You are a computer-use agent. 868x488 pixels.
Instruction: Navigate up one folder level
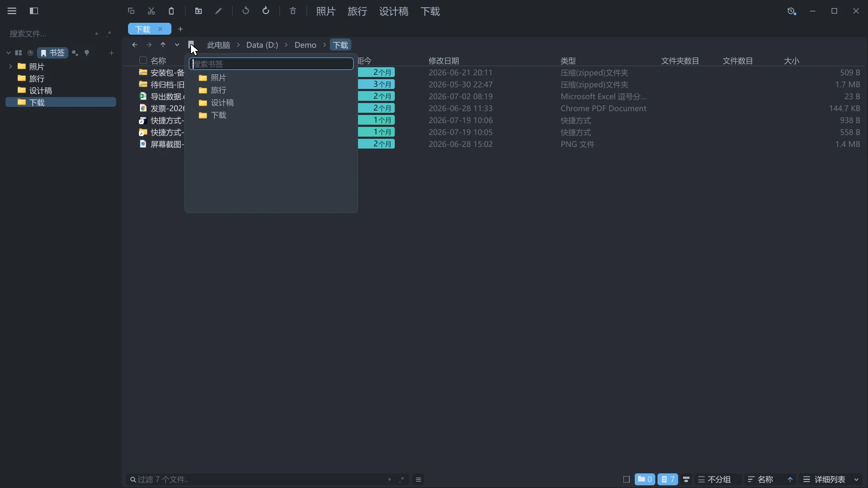pos(163,45)
